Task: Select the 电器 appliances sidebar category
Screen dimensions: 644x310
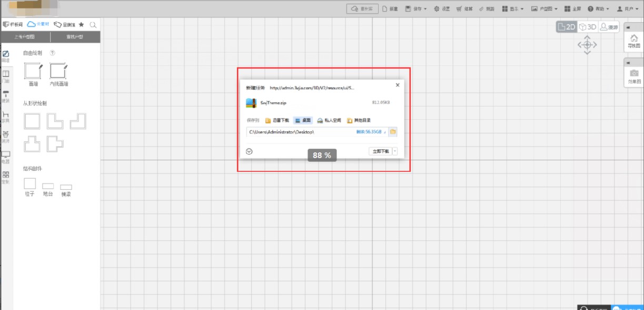Action: 6,157
